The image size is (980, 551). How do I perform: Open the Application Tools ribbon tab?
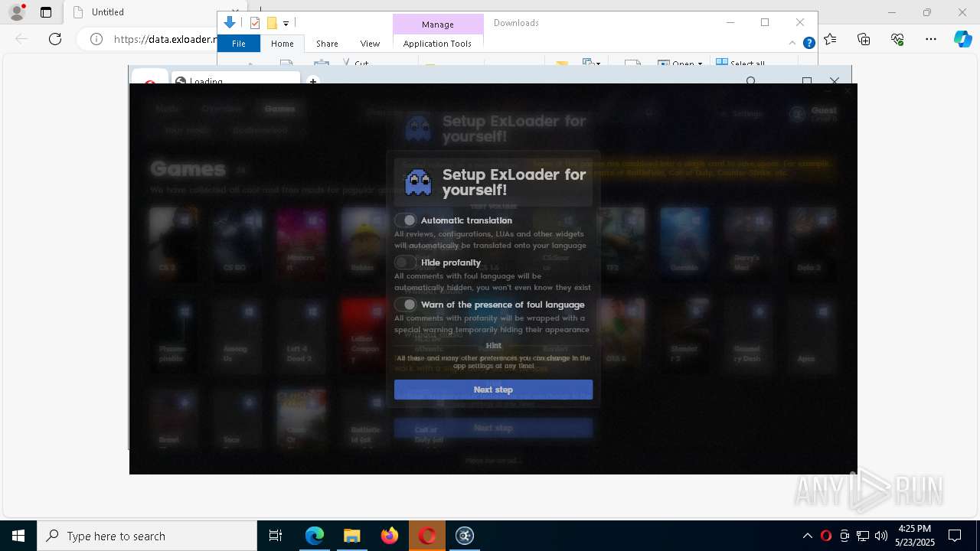437,44
